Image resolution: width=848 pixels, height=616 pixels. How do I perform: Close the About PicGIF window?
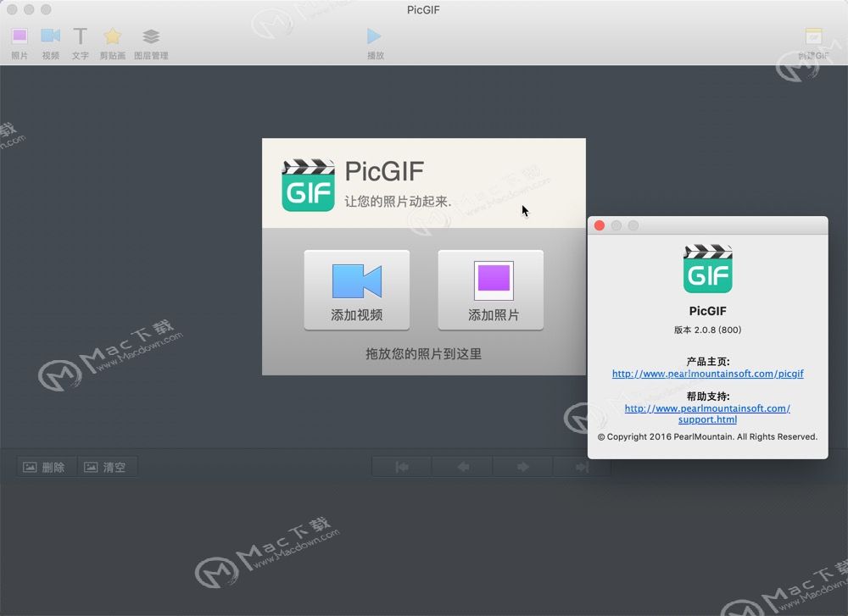600,225
